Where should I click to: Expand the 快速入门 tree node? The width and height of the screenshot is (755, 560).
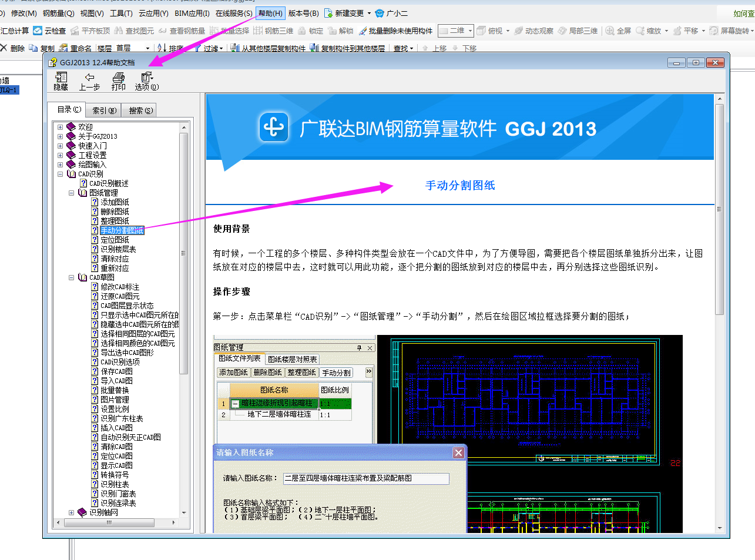pyautogui.click(x=60, y=146)
